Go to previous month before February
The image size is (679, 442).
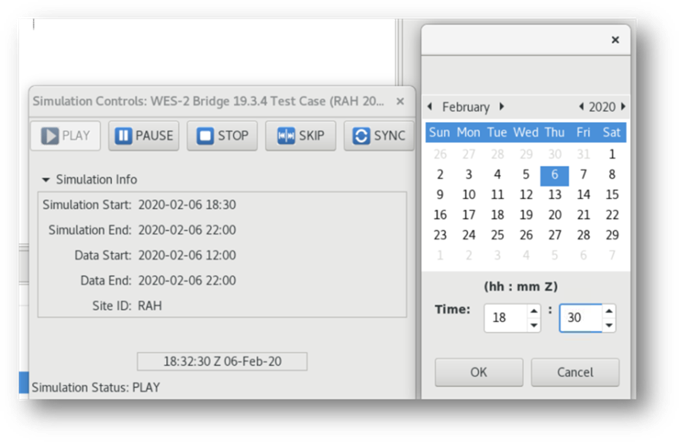point(430,106)
